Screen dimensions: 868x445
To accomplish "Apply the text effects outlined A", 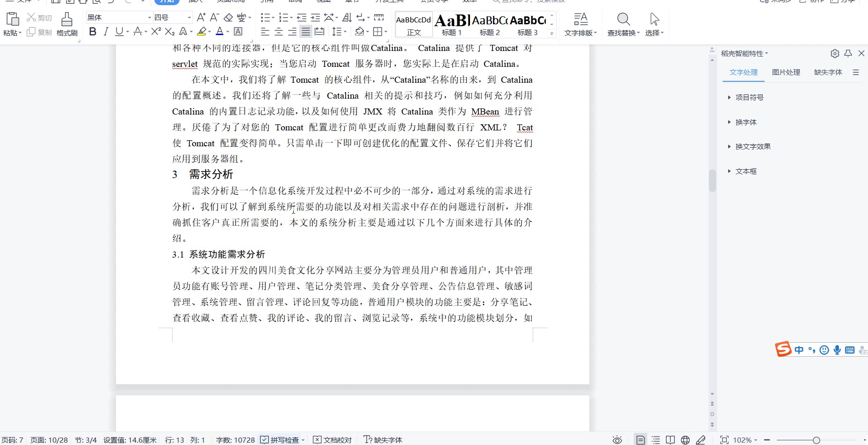I will [183, 32].
